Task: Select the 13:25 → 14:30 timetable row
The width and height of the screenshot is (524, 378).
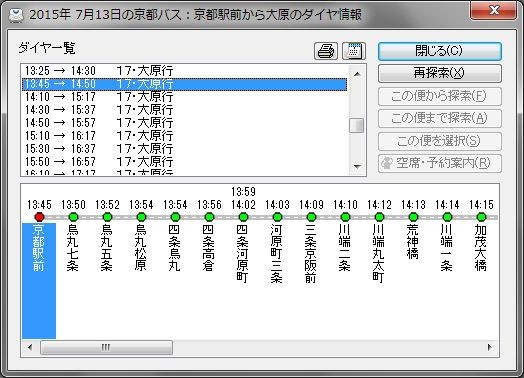Action: [x=184, y=71]
